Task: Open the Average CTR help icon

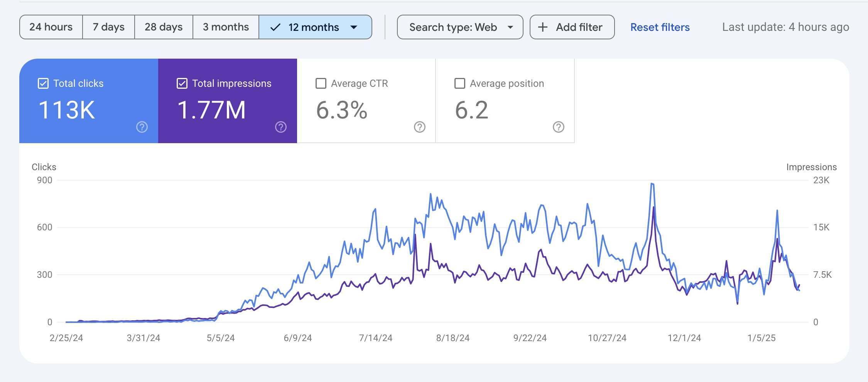Action: click(x=420, y=127)
